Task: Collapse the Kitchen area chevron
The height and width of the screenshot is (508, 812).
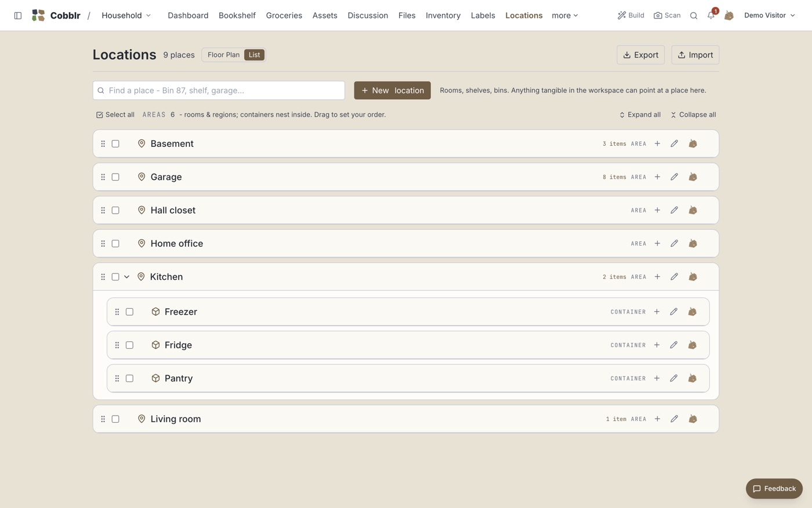Action: pos(126,277)
